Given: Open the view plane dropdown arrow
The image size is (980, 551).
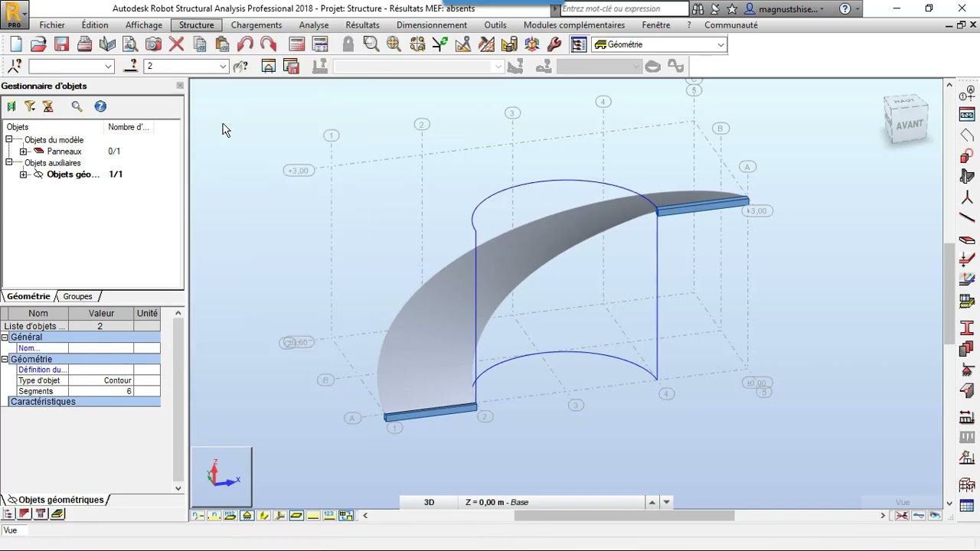Looking at the screenshot, I should coord(667,502).
